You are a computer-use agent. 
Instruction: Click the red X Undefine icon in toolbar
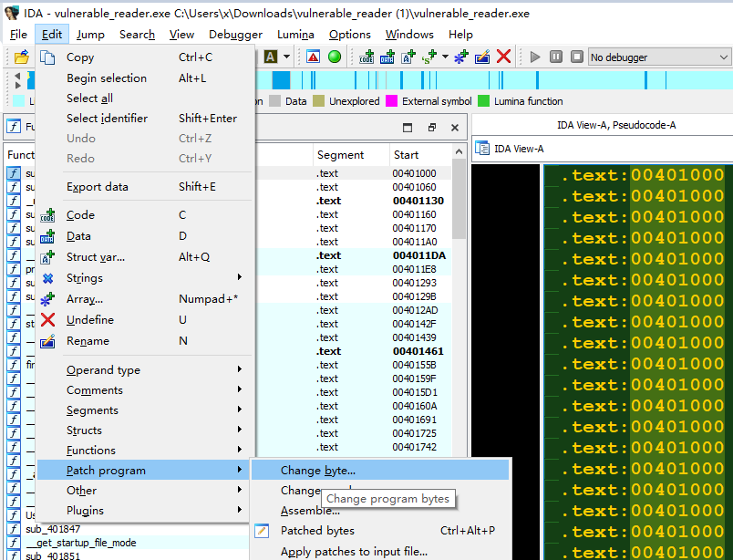[503, 57]
